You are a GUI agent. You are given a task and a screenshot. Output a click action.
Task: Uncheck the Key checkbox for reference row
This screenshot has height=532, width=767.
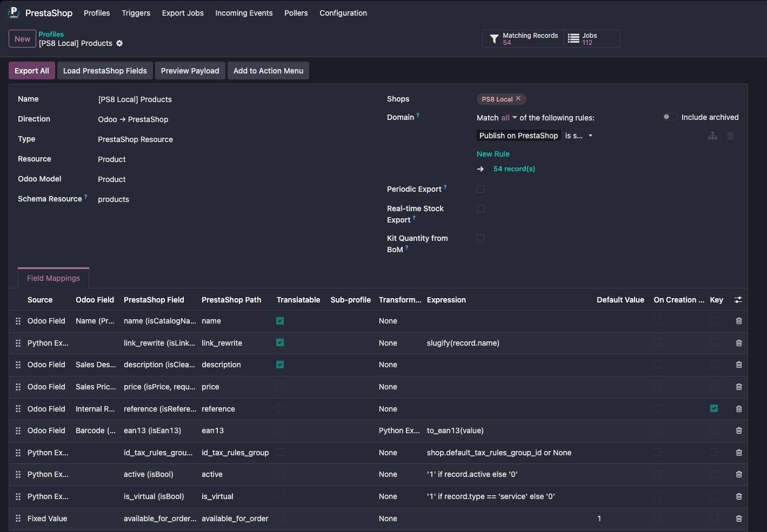(x=714, y=408)
